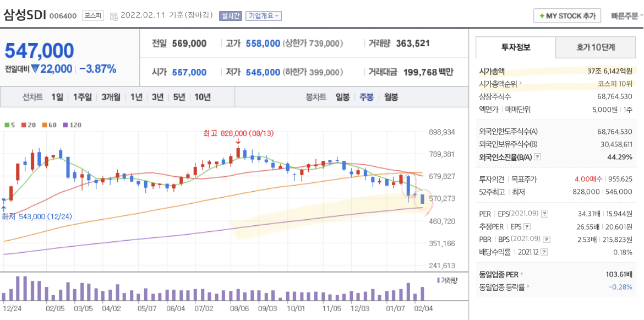Click help icon next to 배당수익률 2021.12

(545, 252)
